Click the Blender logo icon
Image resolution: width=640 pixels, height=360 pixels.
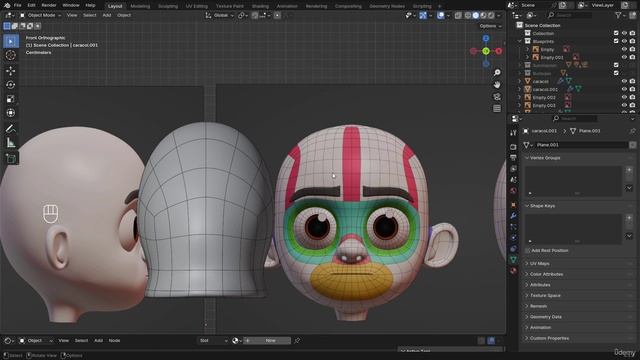point(7,5)
